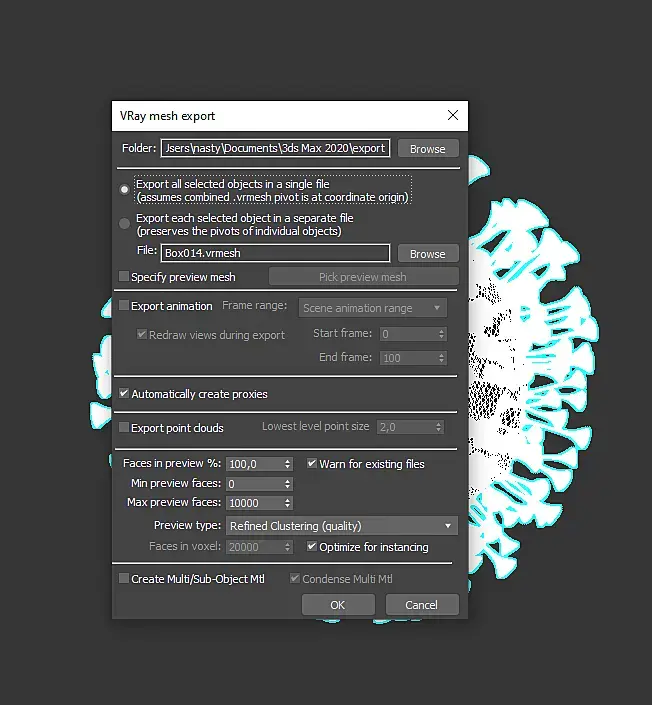652x705 pixels.
Task: Enable the Export point clouds checkbox
Action: point(124,427)
